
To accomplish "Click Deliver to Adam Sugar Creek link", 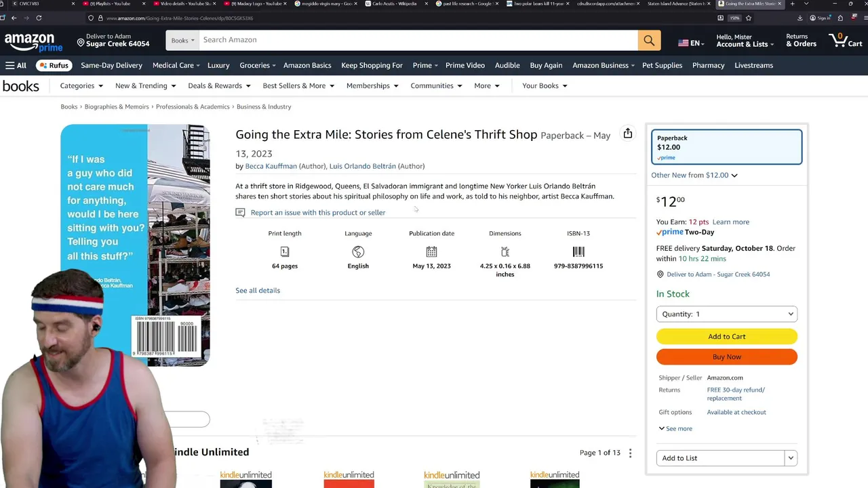I will coord(717,274).
